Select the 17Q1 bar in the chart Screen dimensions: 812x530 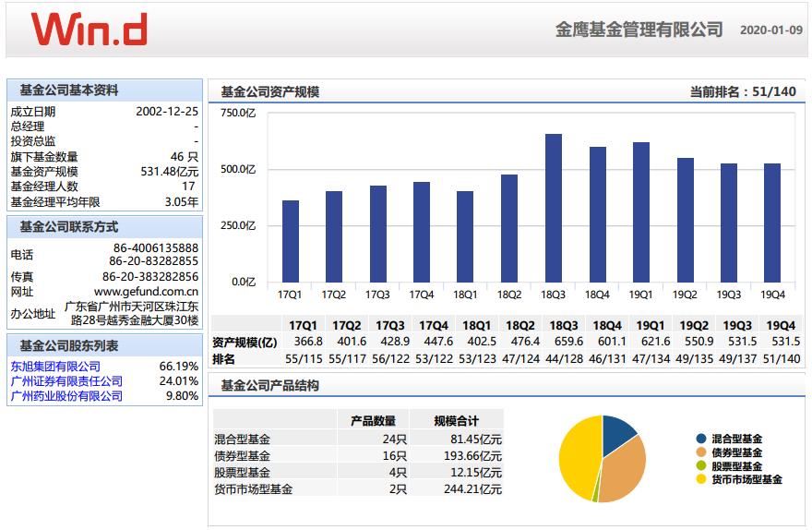[x=291, y=241]
